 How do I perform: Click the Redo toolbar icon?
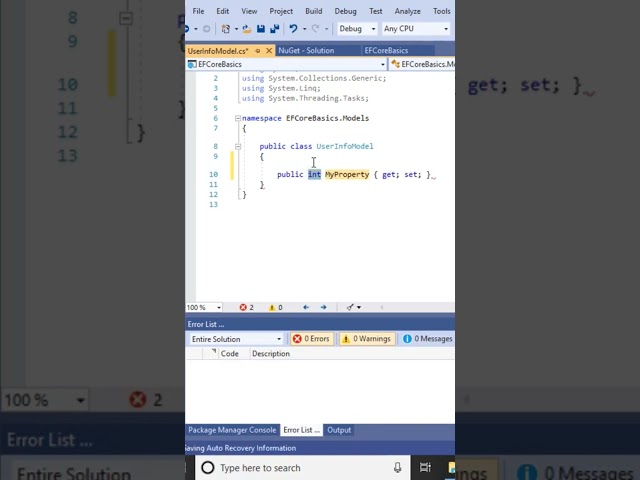click(x=315, y=29)
